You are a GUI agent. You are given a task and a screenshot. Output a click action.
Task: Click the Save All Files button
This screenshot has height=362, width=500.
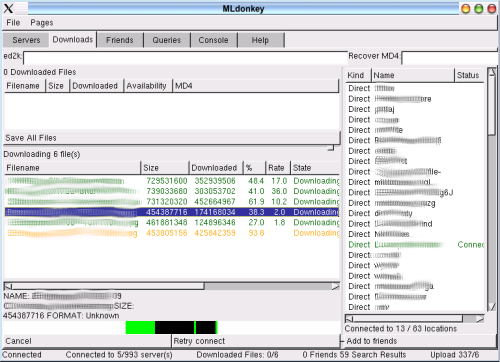[x=172, y=138]
